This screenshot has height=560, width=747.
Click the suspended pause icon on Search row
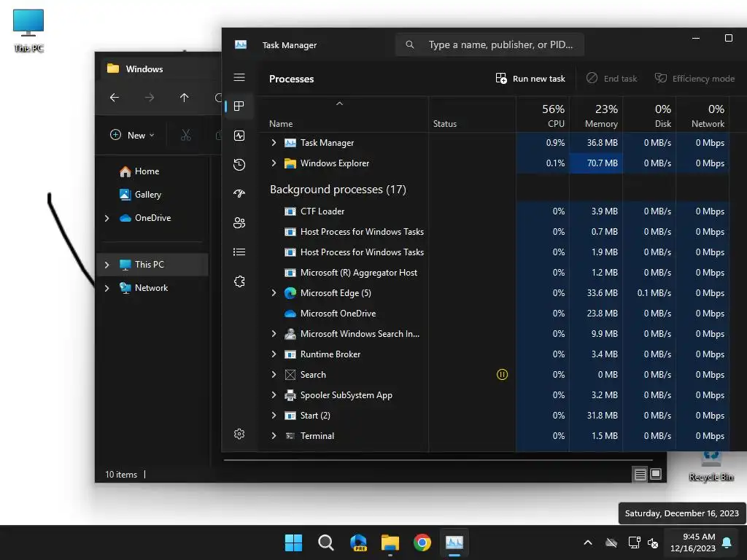tap(502, 375)
